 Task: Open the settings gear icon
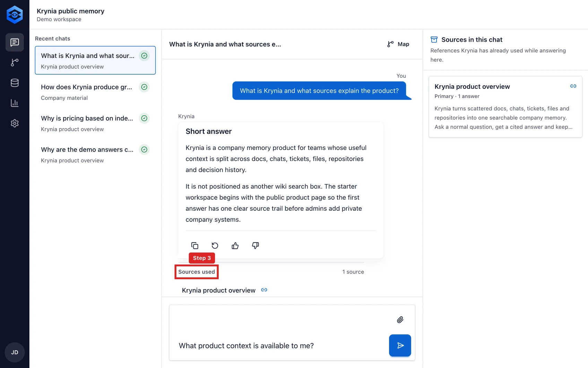pyautogui.click(x=15, y=123)
